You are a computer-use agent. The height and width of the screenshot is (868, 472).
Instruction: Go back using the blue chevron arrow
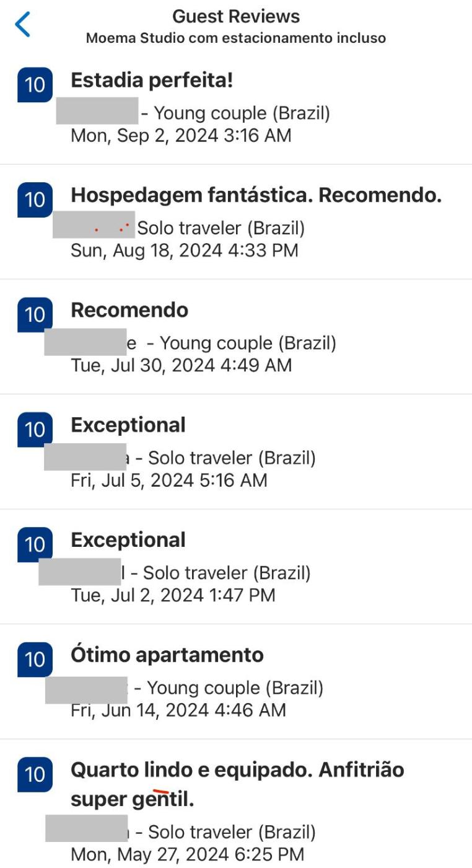pyautogui.click(x=22, y=24)
